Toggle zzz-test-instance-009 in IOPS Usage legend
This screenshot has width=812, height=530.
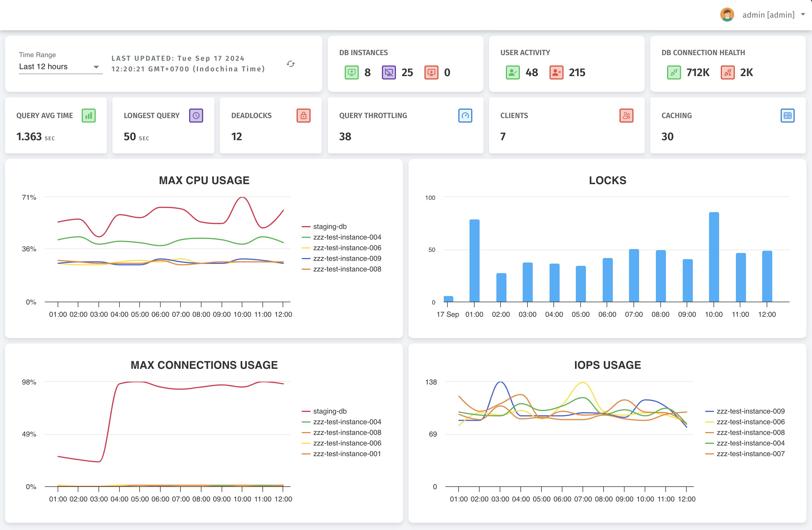coord(750,411)
